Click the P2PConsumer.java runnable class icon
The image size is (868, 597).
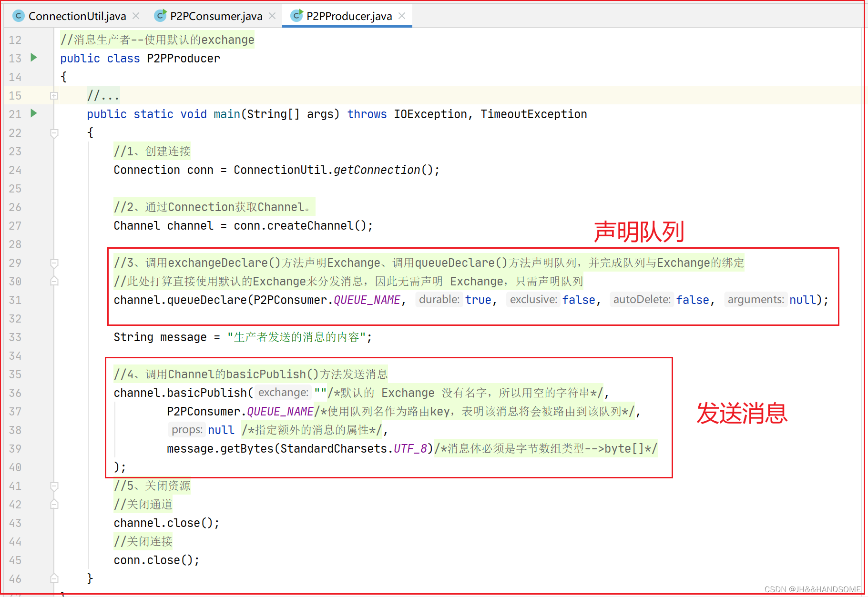(161, 16)
